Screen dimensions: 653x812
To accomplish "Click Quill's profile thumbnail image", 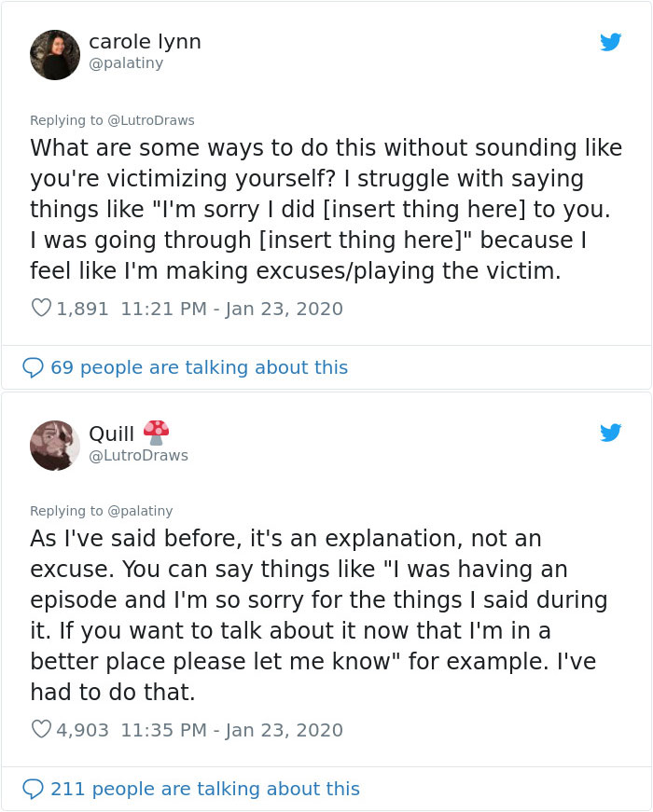I will [55, 446].
